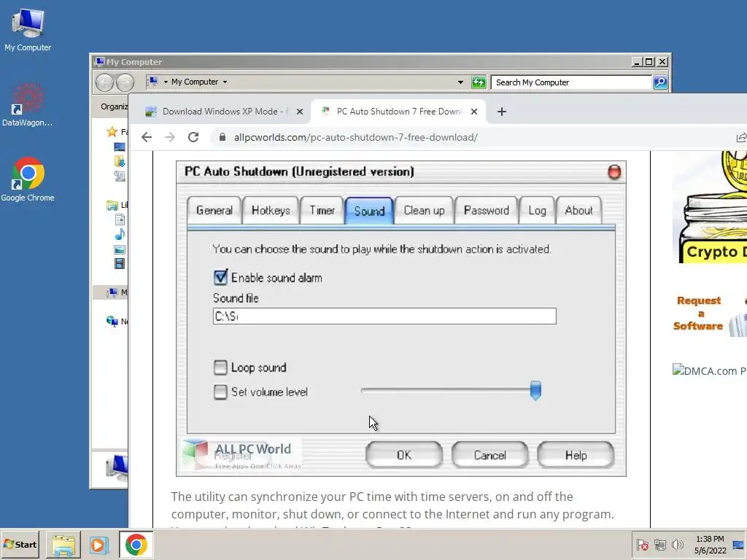
Task: Click Pictures library icon in sidebar
Action: [x=120, y=249]
